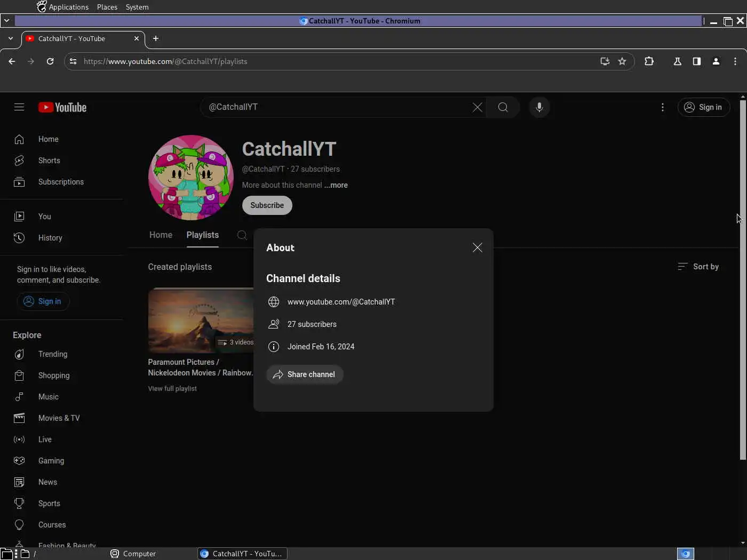Screen dimensions: 747x560
Task: Click Share channel button
Action: [x=305, y=374]
